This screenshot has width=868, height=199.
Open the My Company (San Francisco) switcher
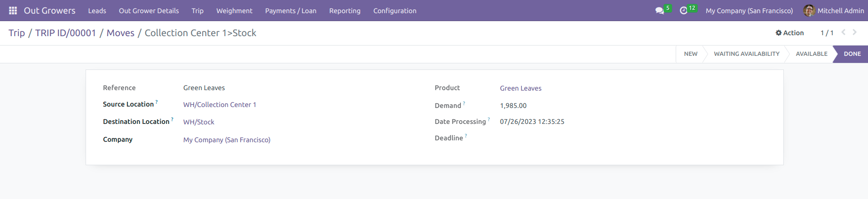coord(749,10)
